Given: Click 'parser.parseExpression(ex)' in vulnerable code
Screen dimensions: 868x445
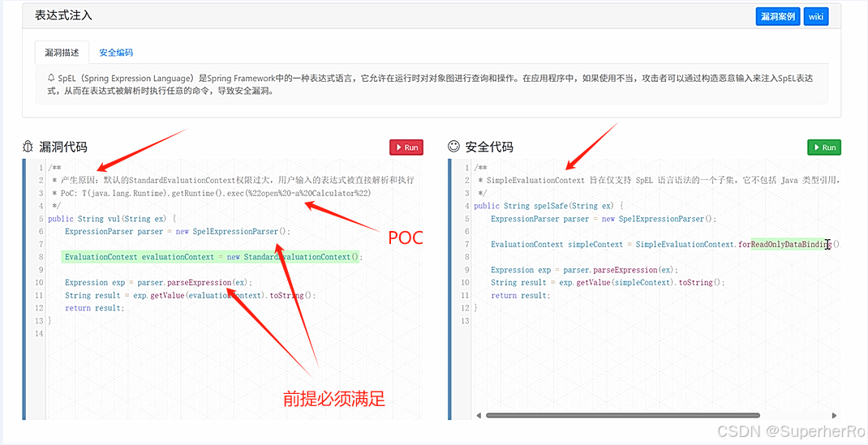Looking at the screenshot, I should click(x=192, y=282).
